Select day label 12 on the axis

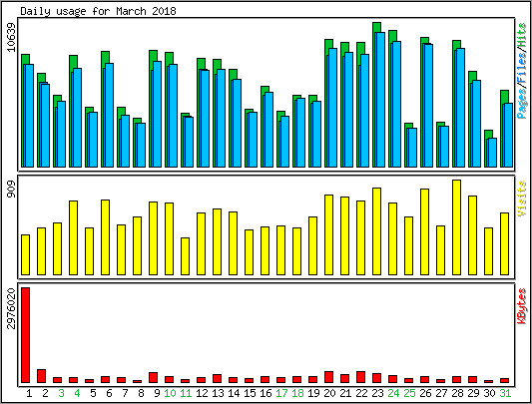[202, 393]
